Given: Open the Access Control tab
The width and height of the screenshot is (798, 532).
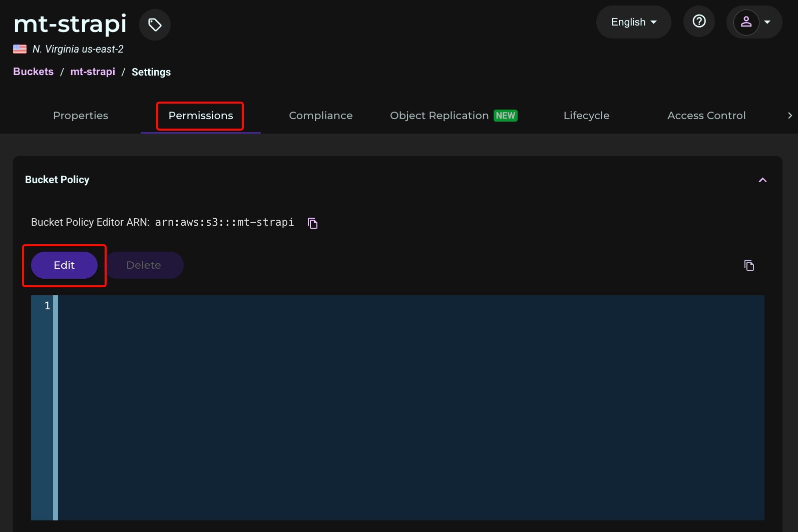Looking at the screenshot, I should 706,116.
